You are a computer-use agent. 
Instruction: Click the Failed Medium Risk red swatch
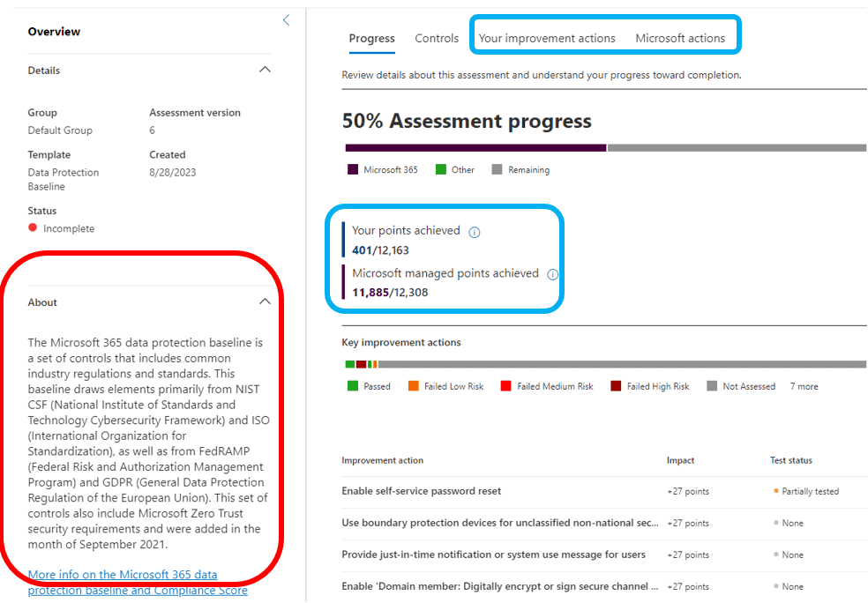pyautogui.click(x=505, y=385)
